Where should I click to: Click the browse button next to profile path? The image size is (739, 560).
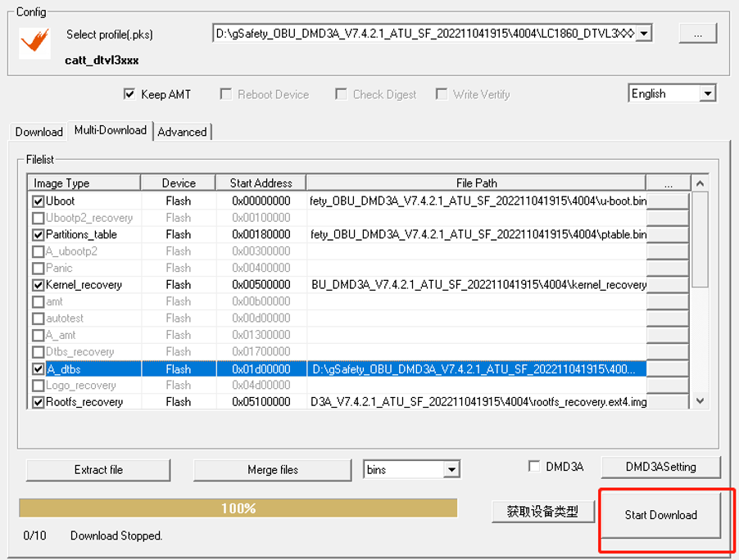point(697,34)
